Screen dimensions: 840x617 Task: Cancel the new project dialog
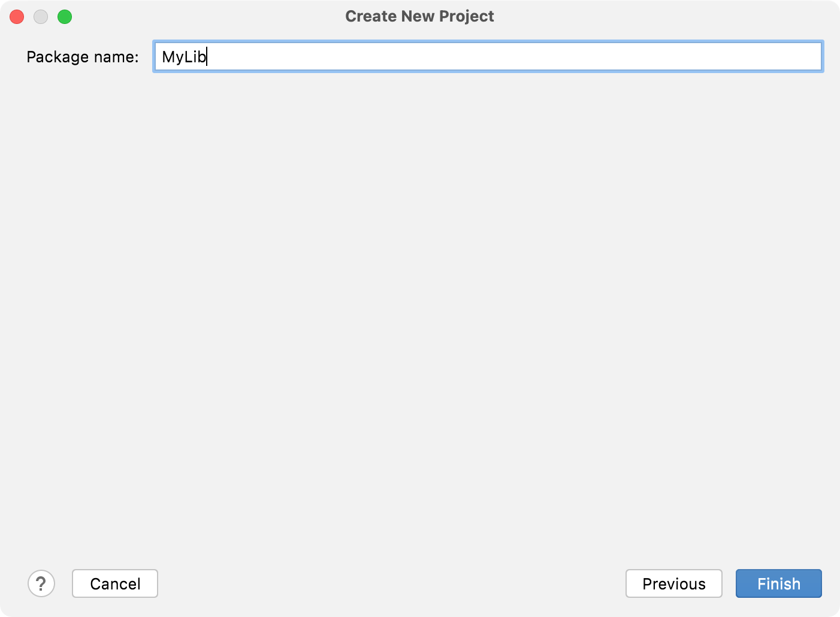pyautogui.click(x=115, y=583)
